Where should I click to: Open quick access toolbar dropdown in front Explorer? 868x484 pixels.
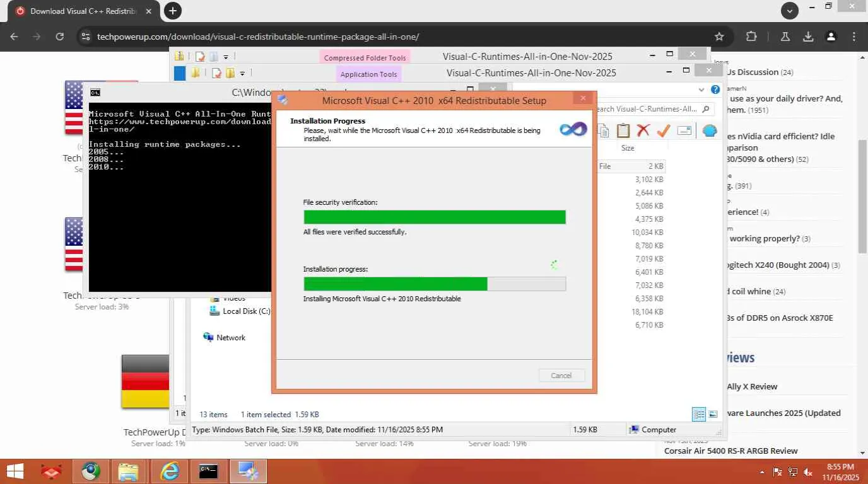242,73
